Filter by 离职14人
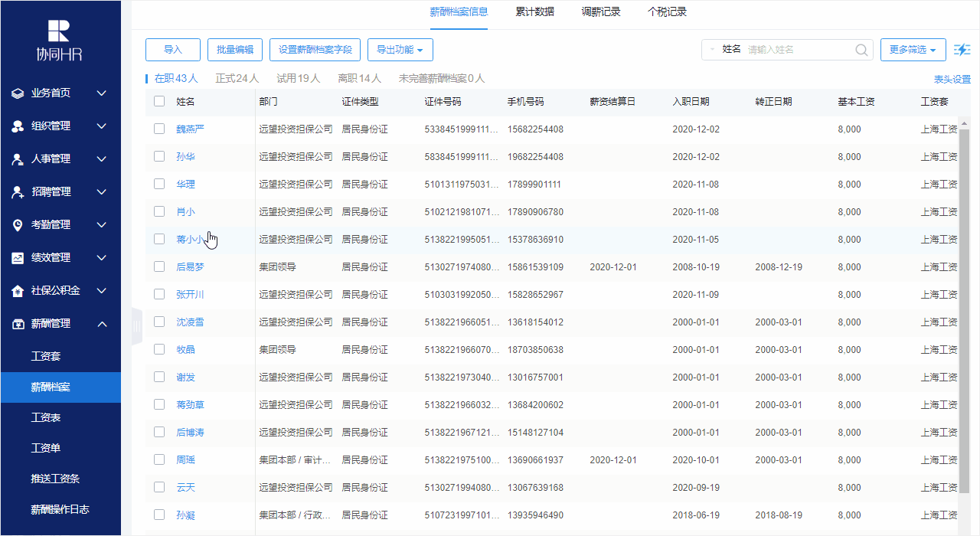The image size is (980, 536). click(x=359, y=78)
